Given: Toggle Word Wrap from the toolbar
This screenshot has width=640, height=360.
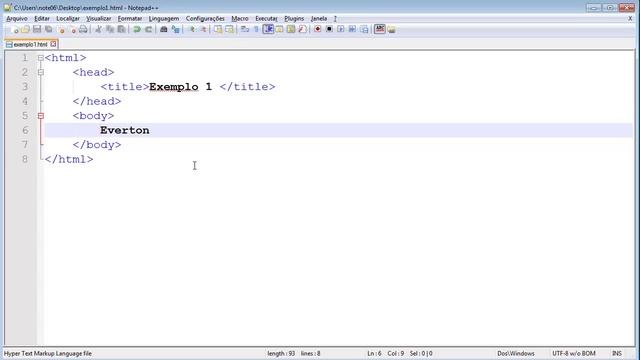Looking at the screenshot, I should tap(245, 29).
